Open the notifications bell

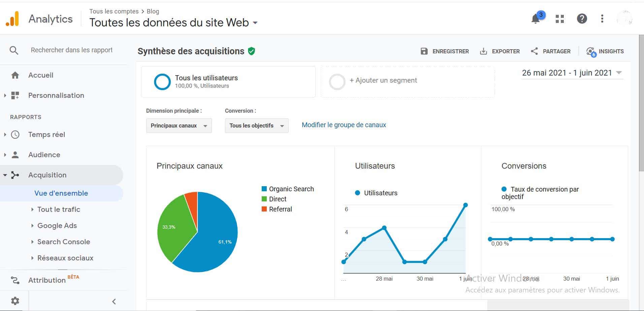coord(536,19)
